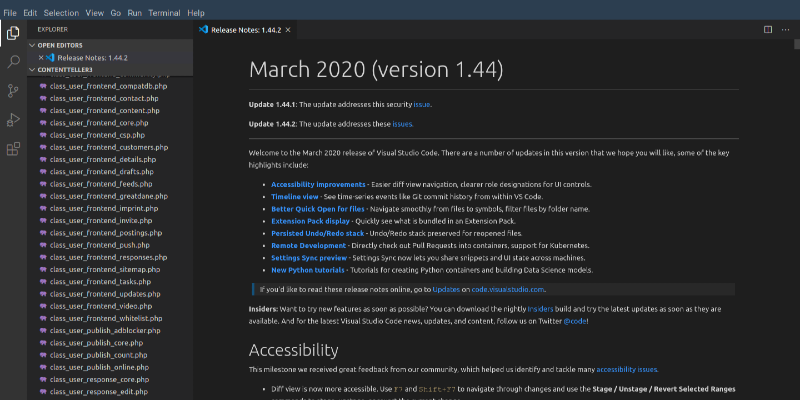Open class_user_frontend_customers.php
The image size is (800, 400).
click(110, 147)
